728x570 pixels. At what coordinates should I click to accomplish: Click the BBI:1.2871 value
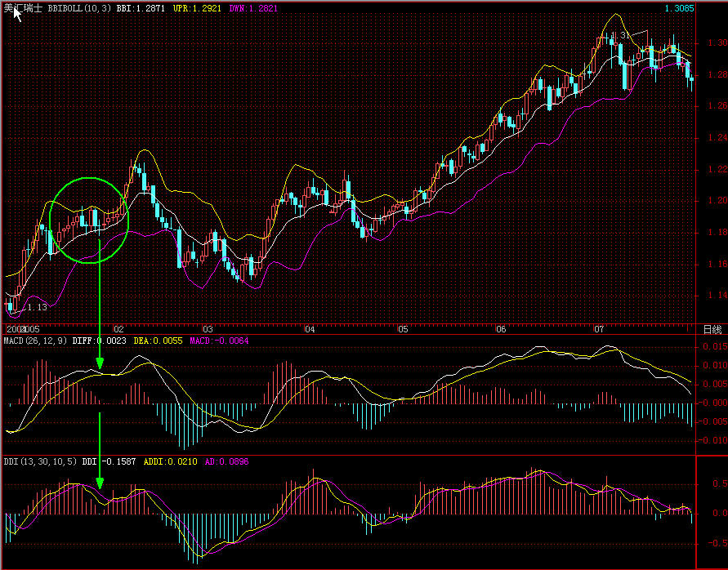coord(141,8)
